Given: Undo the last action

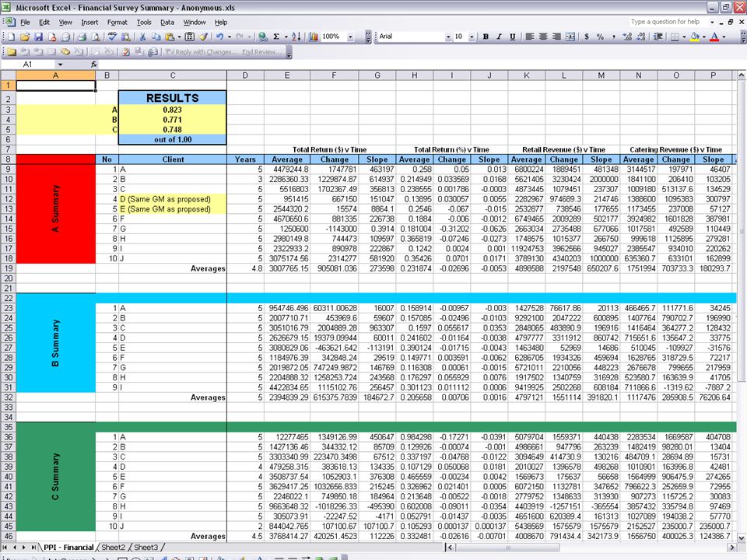Looking at the screenshot, I should tap(219, 37).
